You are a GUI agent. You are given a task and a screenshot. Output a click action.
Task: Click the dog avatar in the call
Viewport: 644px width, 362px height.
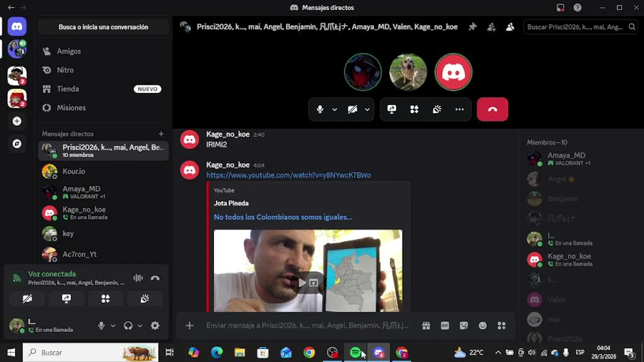point(408,72)
